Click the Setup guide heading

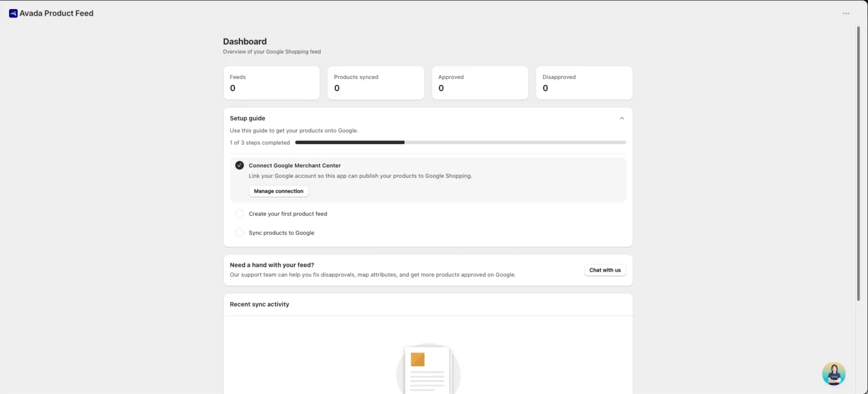click(248, 118)
